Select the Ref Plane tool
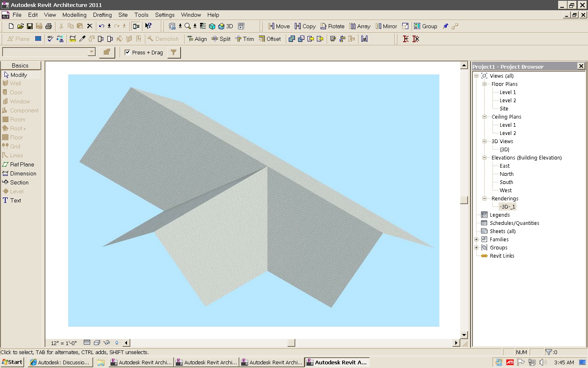The height and width of the screenshot is (368, 588). pyautogui.click(x=18, y=164)
